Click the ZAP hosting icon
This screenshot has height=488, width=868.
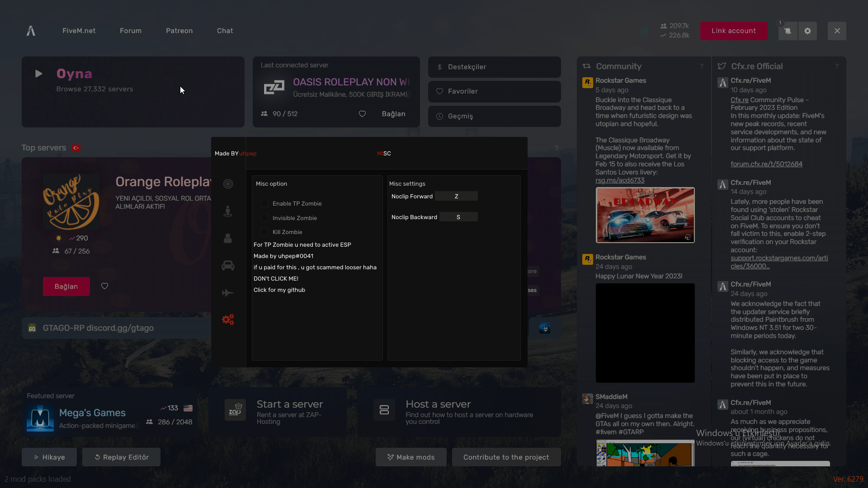tap(235, 410)
